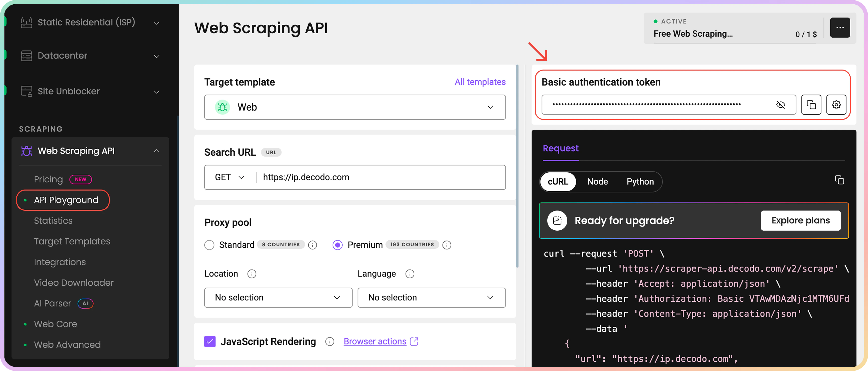
Task: Select the Standard proxy pool
Action: coord(209,245)
